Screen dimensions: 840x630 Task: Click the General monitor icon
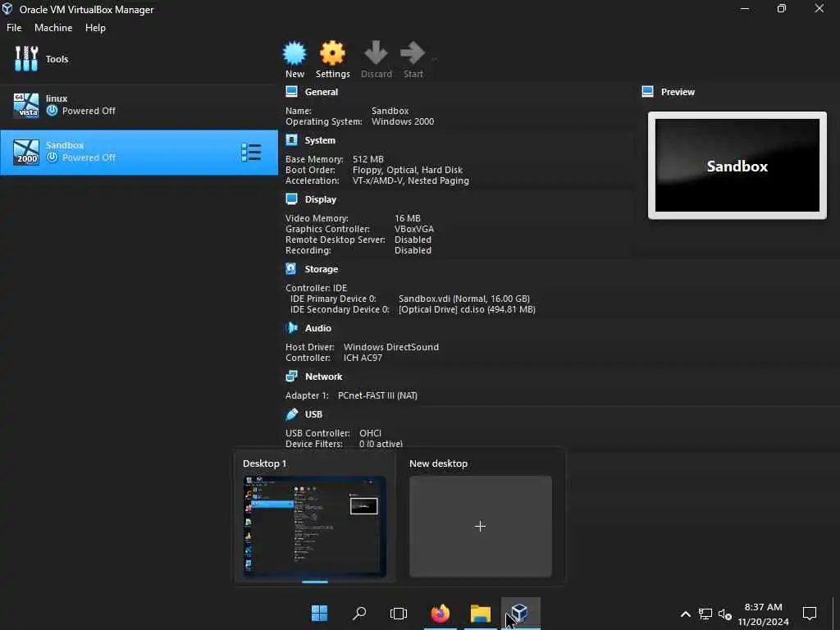[x=291, y=92]
